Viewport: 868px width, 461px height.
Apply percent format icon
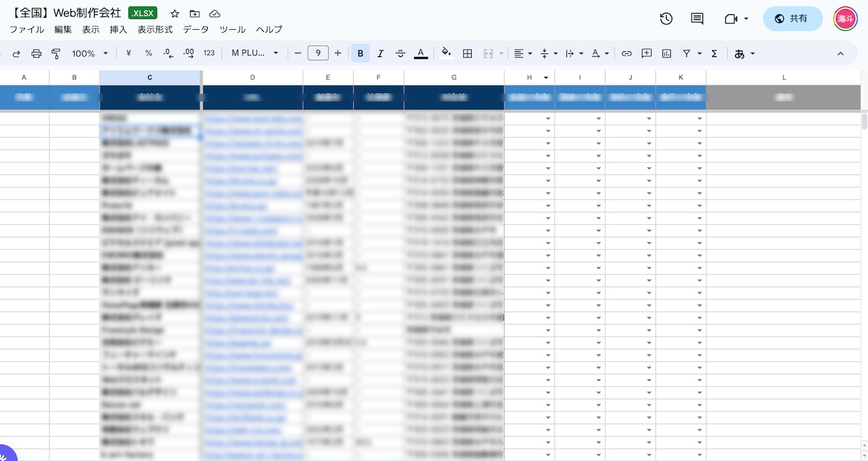click(149, 53)
